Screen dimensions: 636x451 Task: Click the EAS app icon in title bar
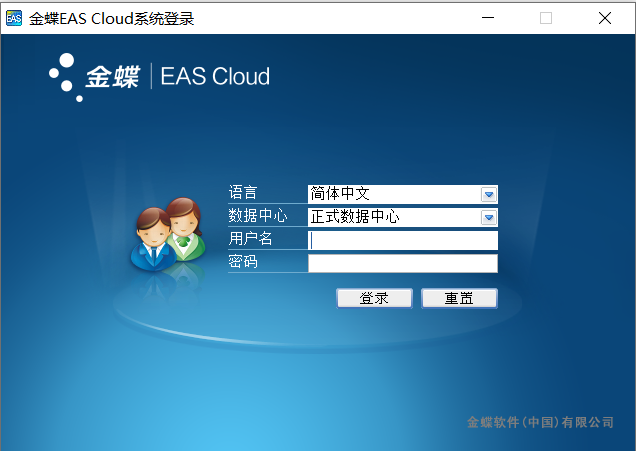tap(14, 18)
